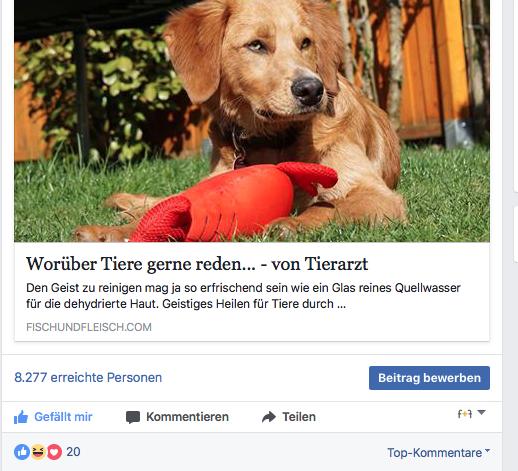
Task: Open the dog photo article preview
Action: point(252,121)
